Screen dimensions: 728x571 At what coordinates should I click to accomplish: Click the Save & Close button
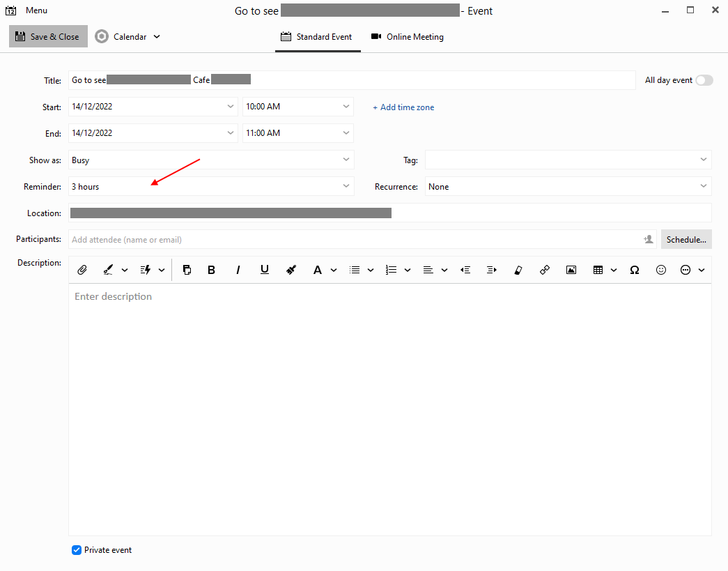click(48, 37)
